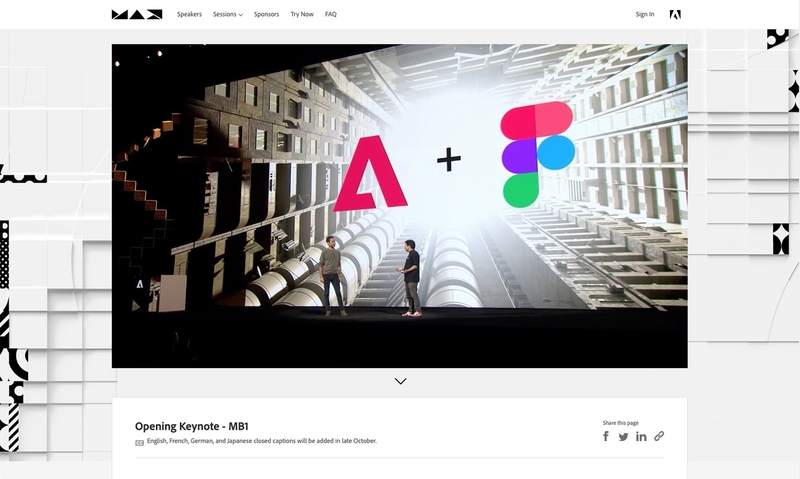Select the Opening Keynote - MB1 title
Screen dimensions: 800x479
coord(191,426)
